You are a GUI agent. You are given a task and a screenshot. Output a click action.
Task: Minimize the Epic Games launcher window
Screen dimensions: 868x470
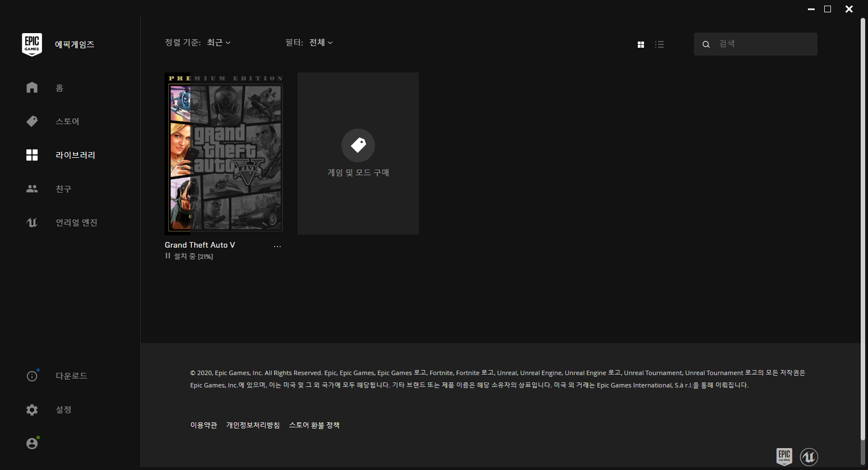click(x=811, y=9)
